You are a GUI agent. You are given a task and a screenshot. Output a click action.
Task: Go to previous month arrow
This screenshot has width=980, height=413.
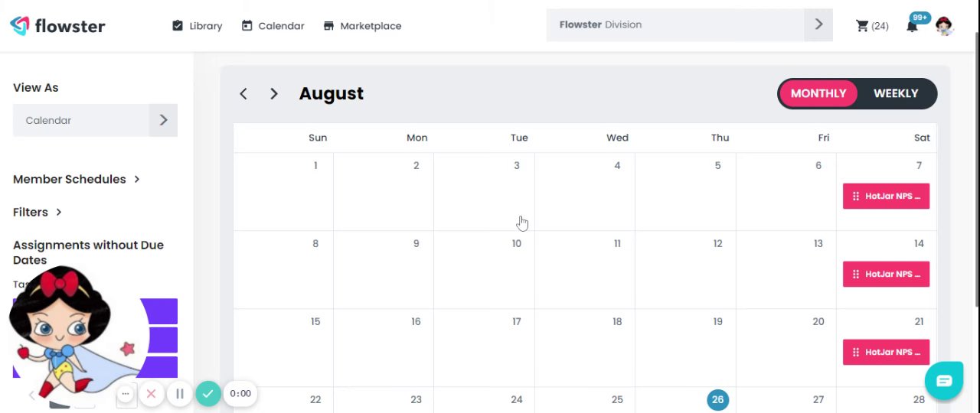point(243,94)
